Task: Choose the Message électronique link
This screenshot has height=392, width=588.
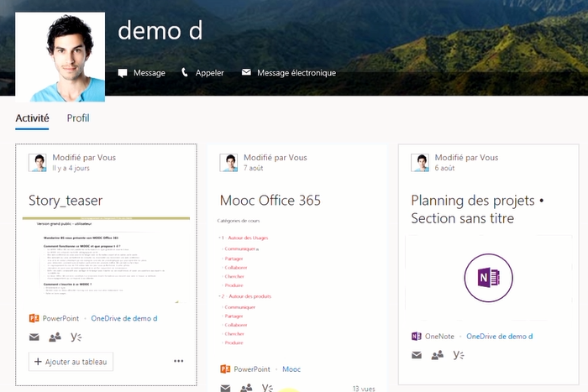Action: coord(297,73)
